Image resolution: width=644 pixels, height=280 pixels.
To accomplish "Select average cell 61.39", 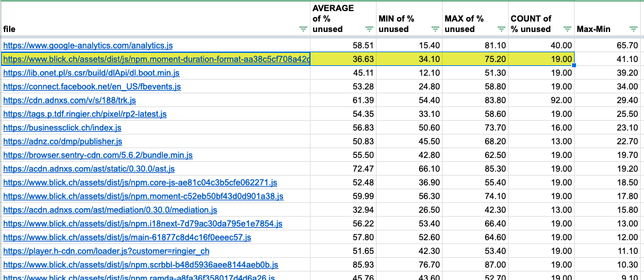I will pyautogui.click(x=343, y=101).
